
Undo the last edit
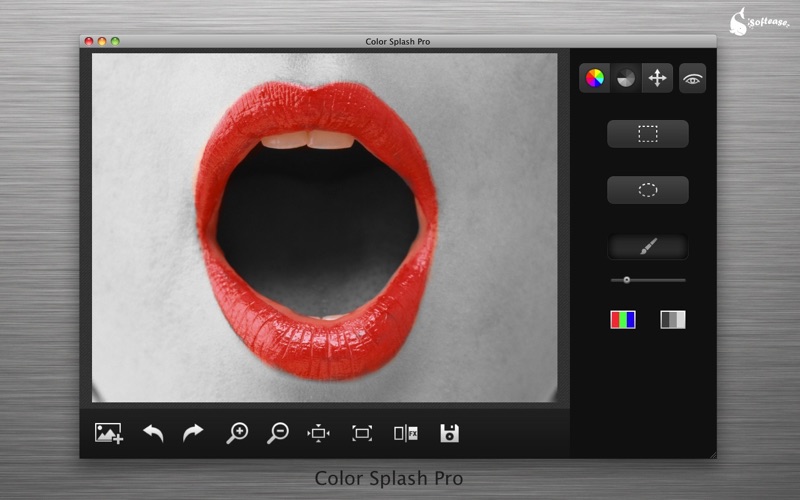tap(153, 433)
